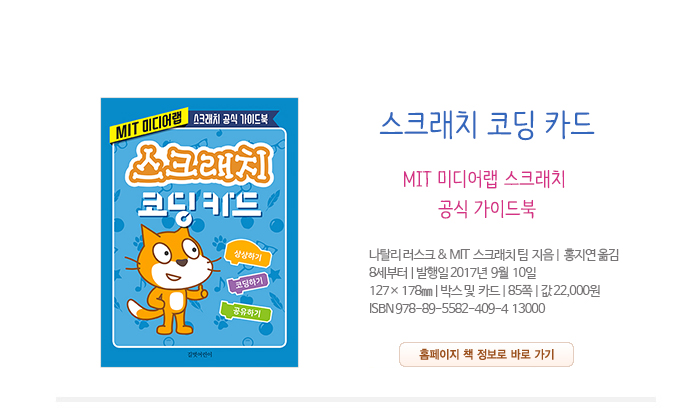Click the gray divider bar at bottom
This screenshot has height=420, width=700.
[x=356, y=399]
